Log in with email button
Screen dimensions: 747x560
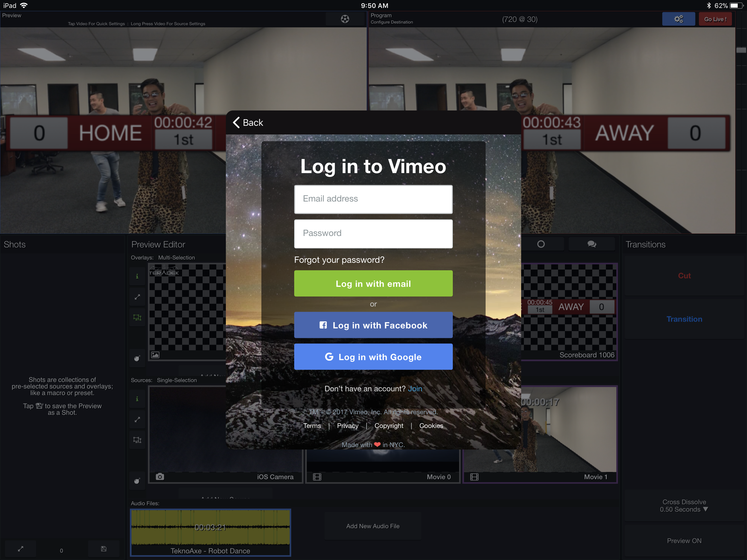click(x=373, y=284)
